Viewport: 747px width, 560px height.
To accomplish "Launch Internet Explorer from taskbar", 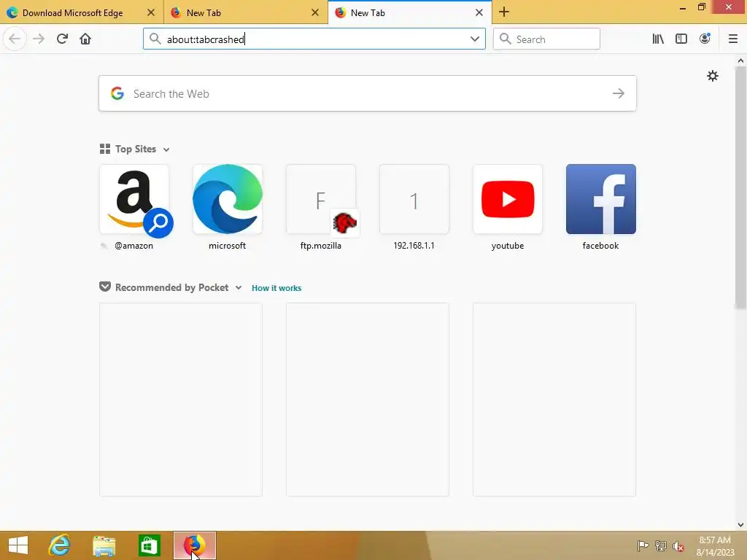I will click(60, 545).
